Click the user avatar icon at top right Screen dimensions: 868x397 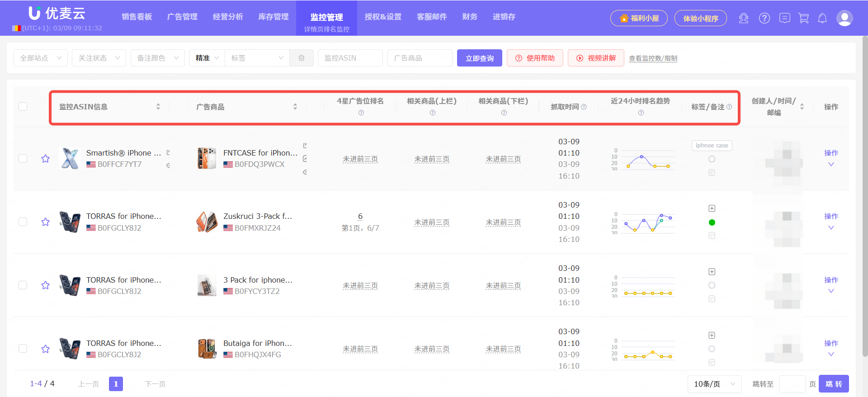point(844,18)
